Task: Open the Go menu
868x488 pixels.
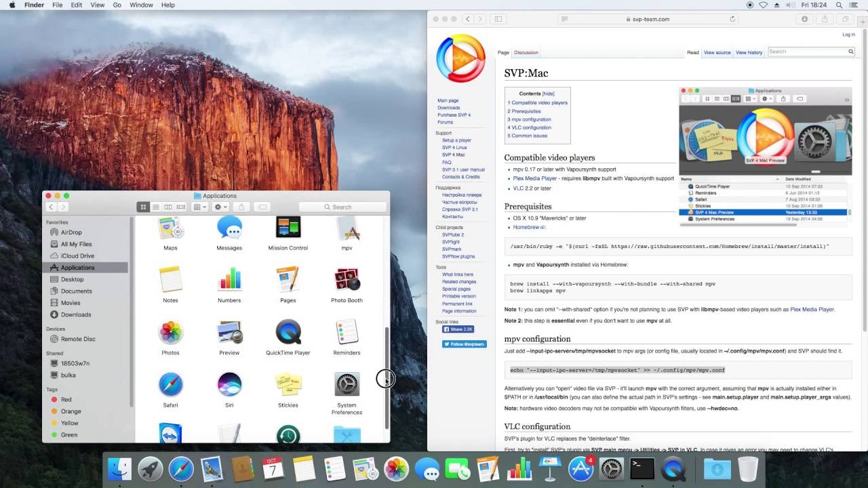Action: pos(117,5)
